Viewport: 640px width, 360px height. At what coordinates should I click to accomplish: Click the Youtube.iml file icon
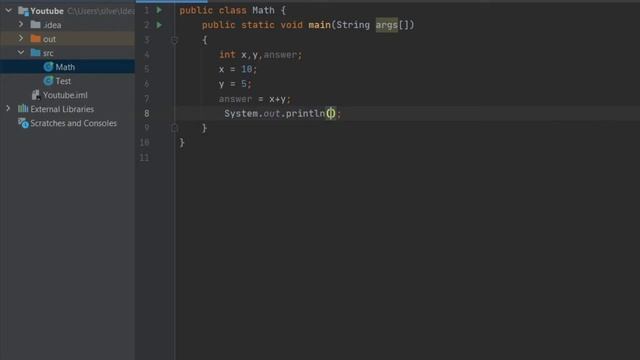pyautogui.click(x=36, y=95)
